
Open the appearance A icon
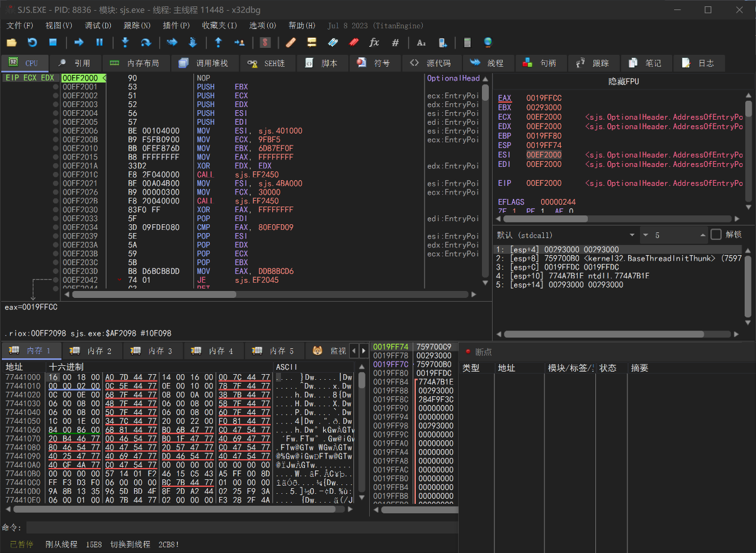point(421,42)
